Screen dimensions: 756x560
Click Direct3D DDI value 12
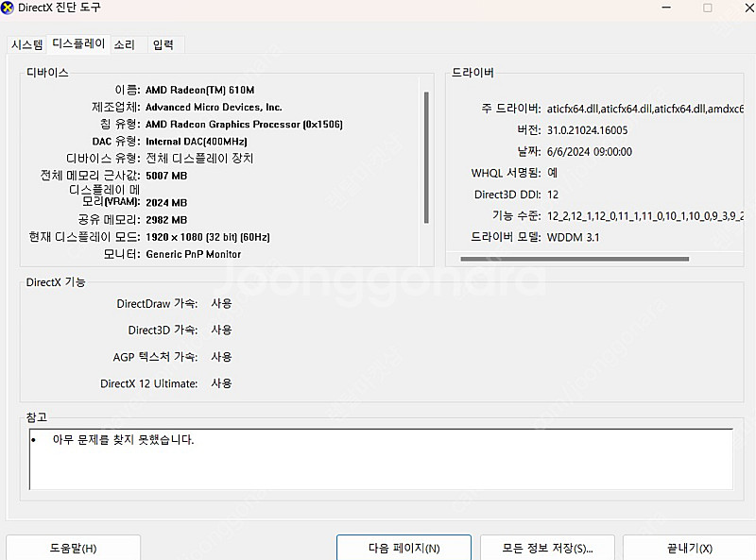(x=553, y=195)
